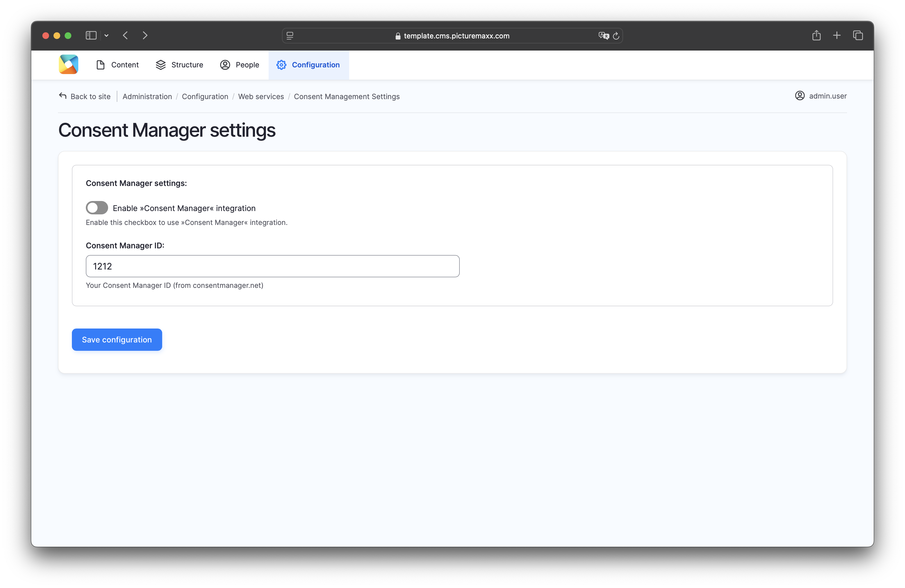Click the 'Consent Manager settings:' fieldset label
Screen dimensions: 905x588
pos(136,183)
